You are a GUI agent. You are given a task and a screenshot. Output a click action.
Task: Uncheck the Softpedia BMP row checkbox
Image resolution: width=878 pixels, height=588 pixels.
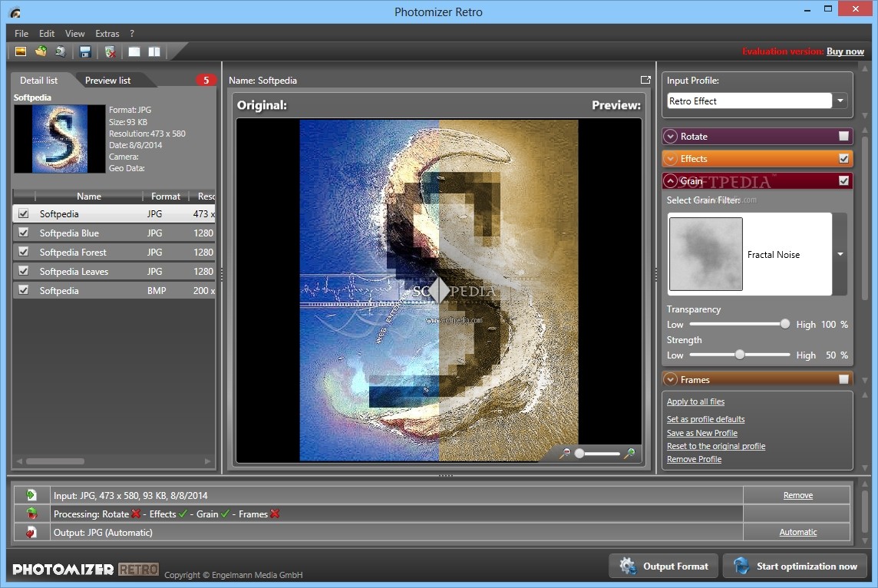24,290
